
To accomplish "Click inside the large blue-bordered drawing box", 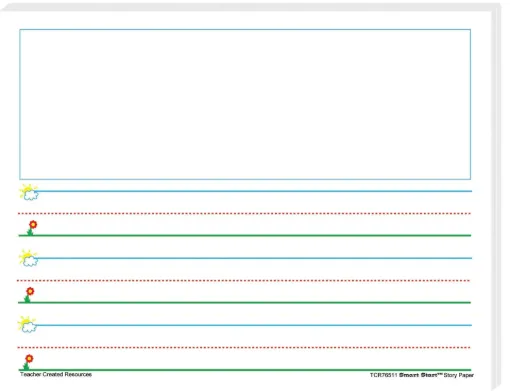I will (245, 104).
